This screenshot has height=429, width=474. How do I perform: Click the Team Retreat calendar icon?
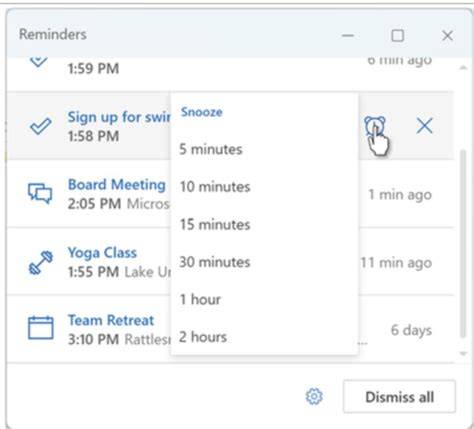tap(41, 328)
